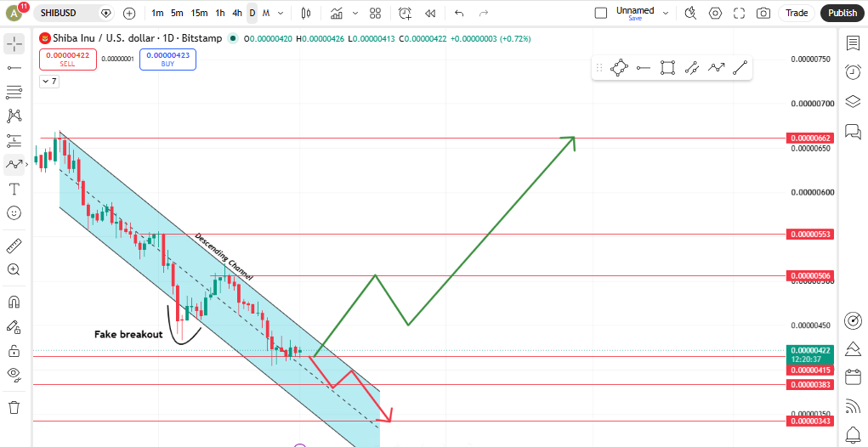Click the blue BUY price button
This screenshot has height=447, width=868.
click(167, 59)
